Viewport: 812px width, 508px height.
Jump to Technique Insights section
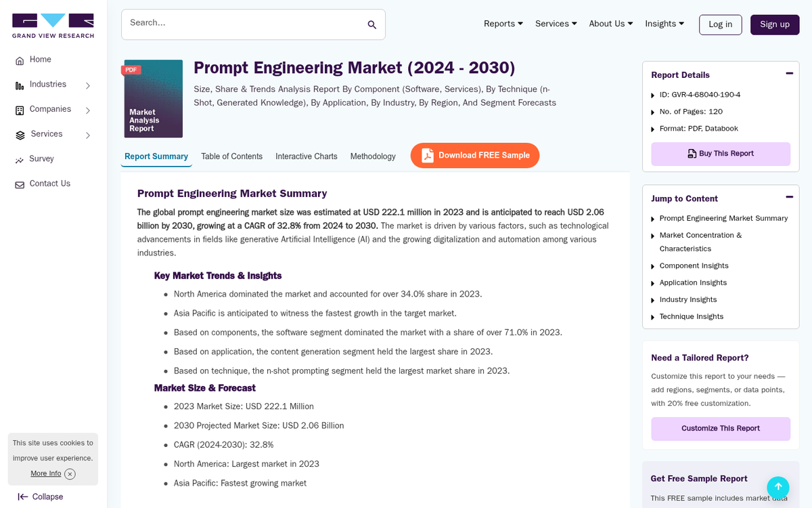point(692,316)
